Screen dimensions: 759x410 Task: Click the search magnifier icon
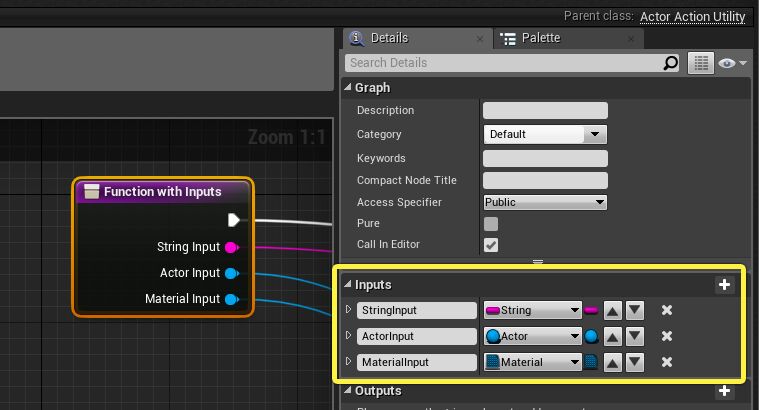tap(670, 63)
